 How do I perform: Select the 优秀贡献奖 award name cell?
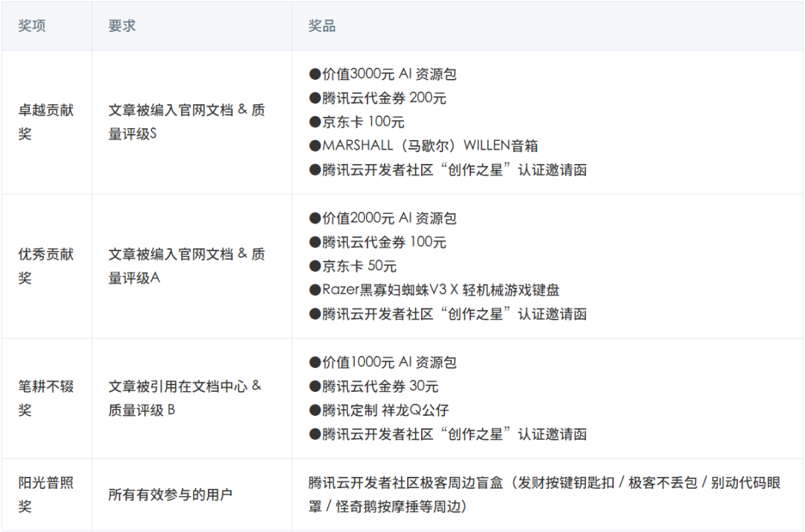pos(46,266)
